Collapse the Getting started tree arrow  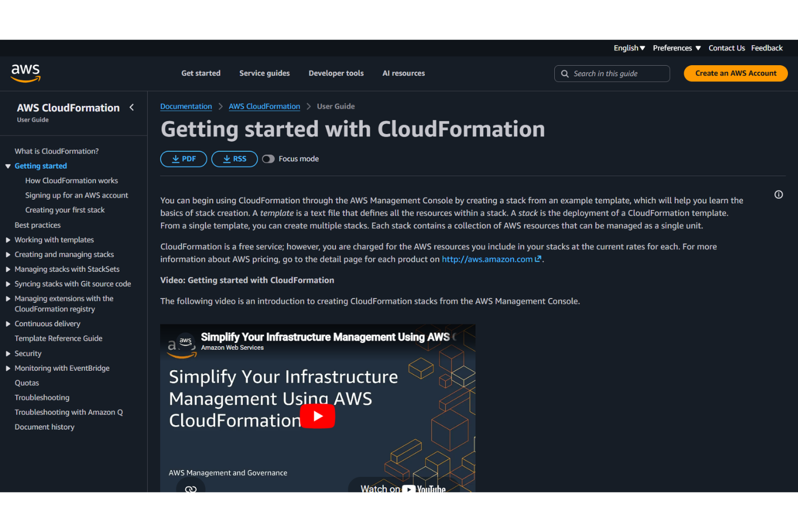click(x=8, y=166)
